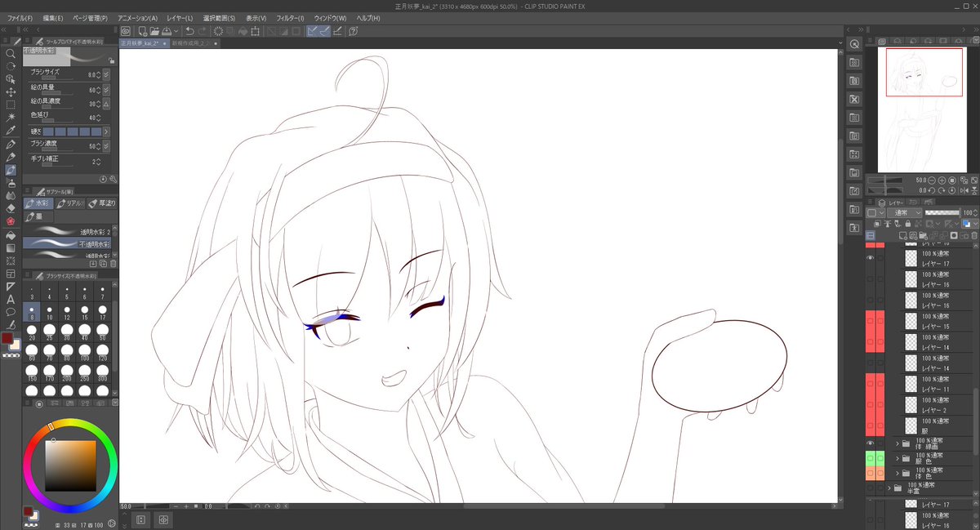The width and height of the screenshot is (980, 530).
Task: Open the 編集(E) menu
Action: 53,18
